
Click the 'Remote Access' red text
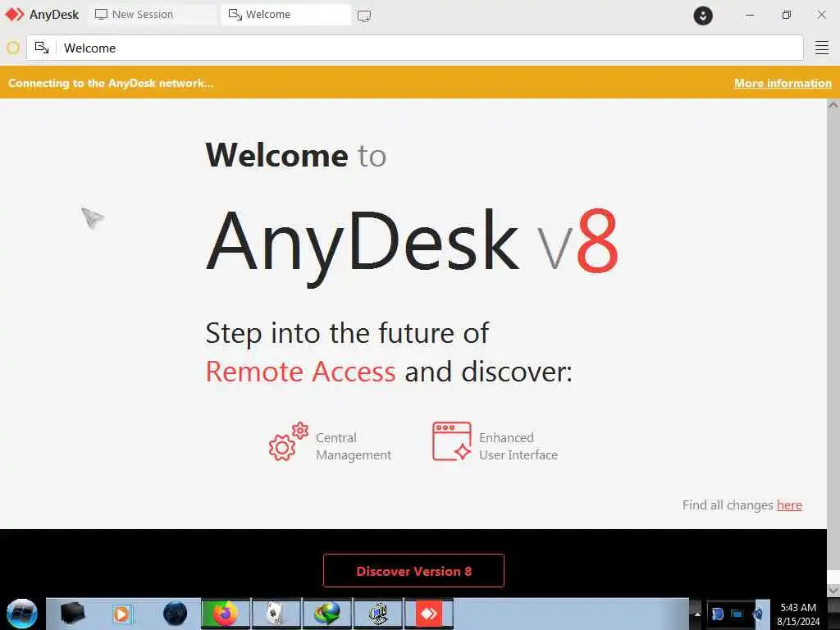click(x=300, y=372)
